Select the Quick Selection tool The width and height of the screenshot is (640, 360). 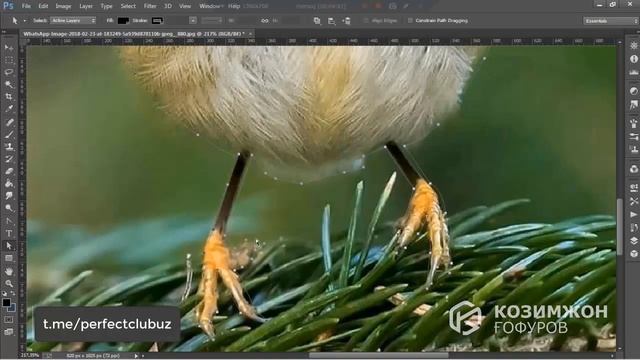point(9,84)
